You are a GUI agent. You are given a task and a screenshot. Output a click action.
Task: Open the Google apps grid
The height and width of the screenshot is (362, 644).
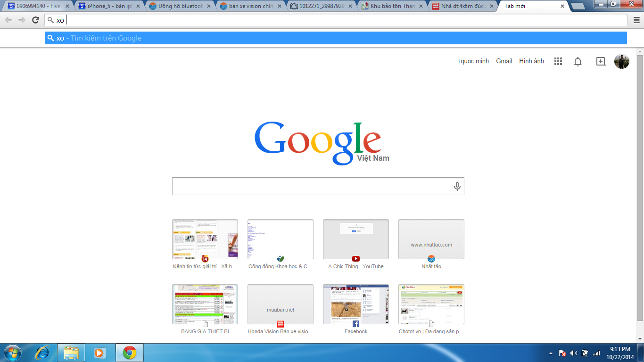pos(558,61)
